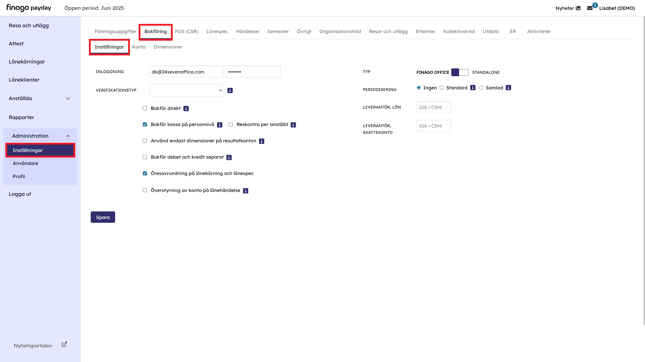Click the Spara button
This screenshot has height=362, width=645.
pos(103,217)
